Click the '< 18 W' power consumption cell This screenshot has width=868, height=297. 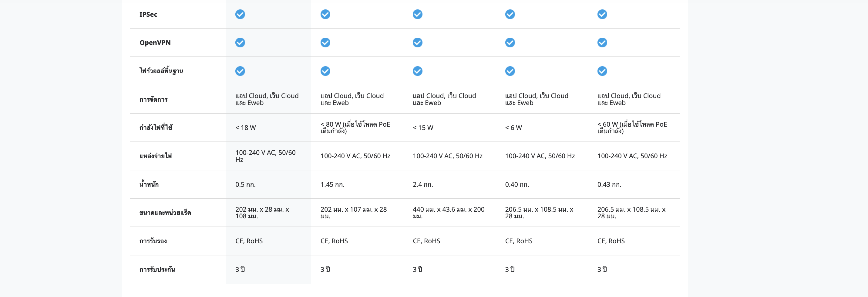(x=245, y=128)
